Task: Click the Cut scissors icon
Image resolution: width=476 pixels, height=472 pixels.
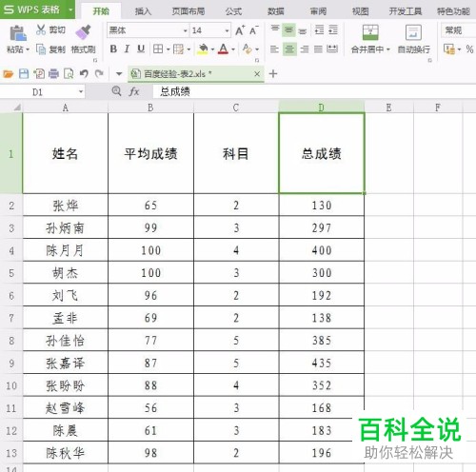Action: pyautogui.click(x=41, y=29)
